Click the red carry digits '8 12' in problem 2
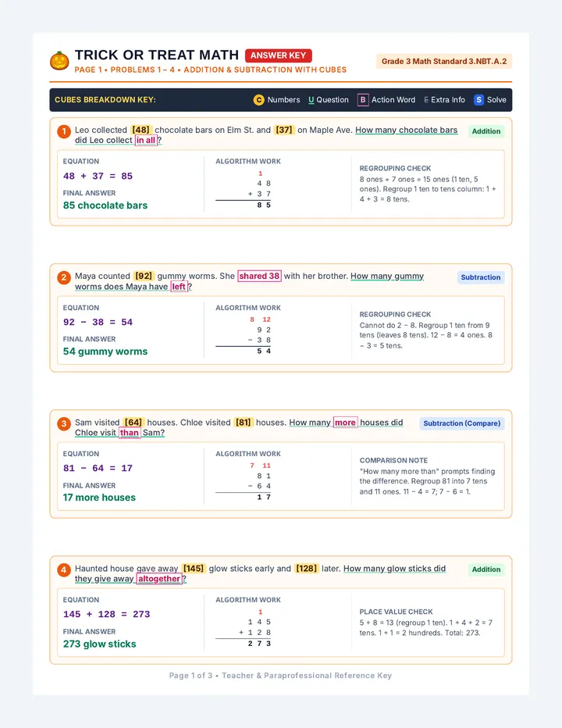Viewport: 562px width, 728px height. click(x=260, y=319)
